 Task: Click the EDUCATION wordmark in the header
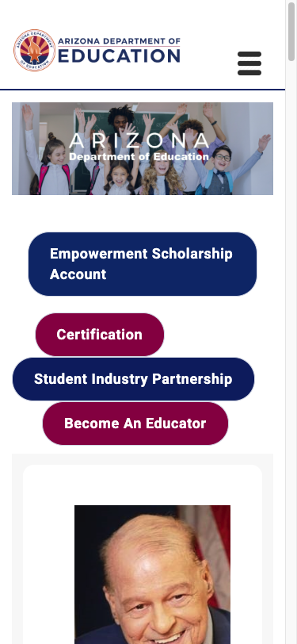pyautogui.click(x=119, y=56)
